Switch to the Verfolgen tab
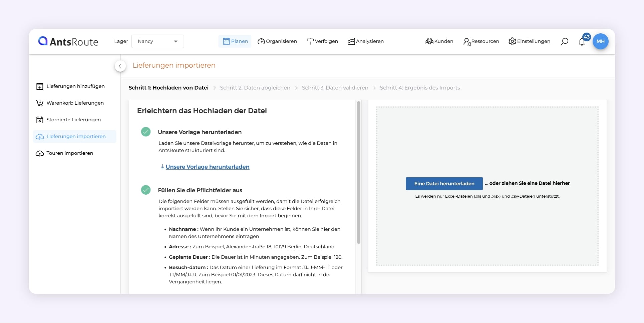Viewport: 644px width, 323px height. coord(322,41)
